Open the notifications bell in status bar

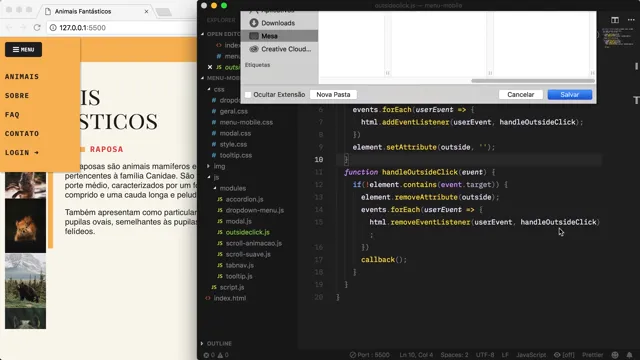click(x=629, y=355)
